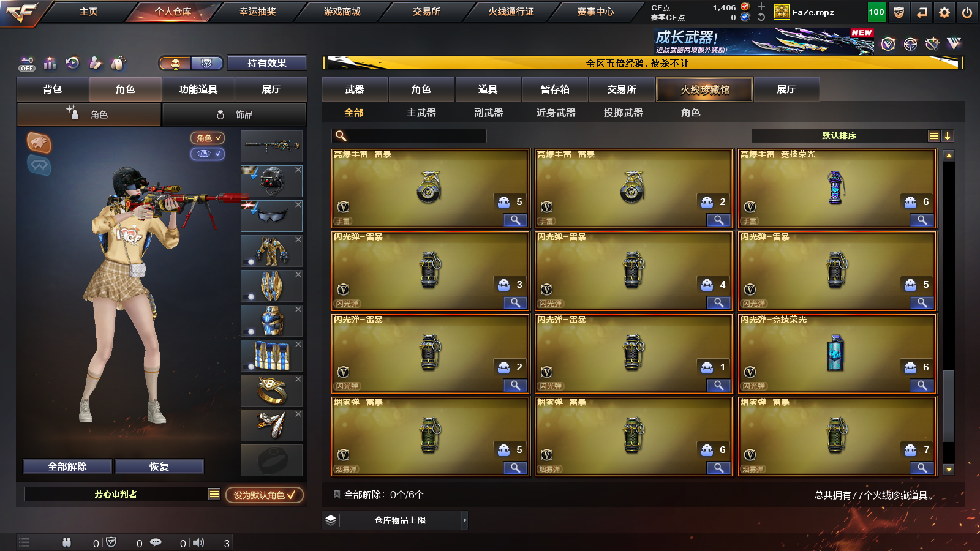Click the layers icon beside 仓库物品上限
The width and height of the screenshot is (980, 551).
[x=331, y=520]
